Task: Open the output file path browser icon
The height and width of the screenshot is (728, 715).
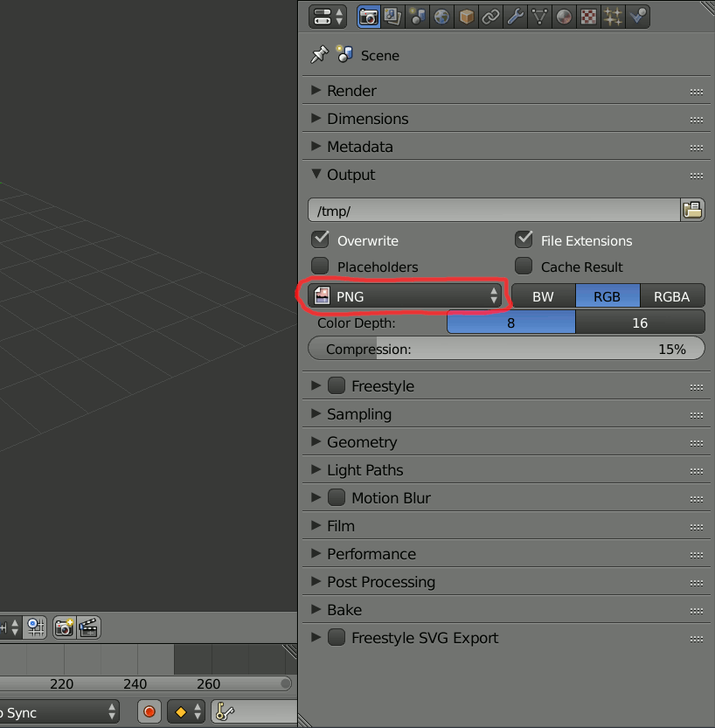Action: 693,210
